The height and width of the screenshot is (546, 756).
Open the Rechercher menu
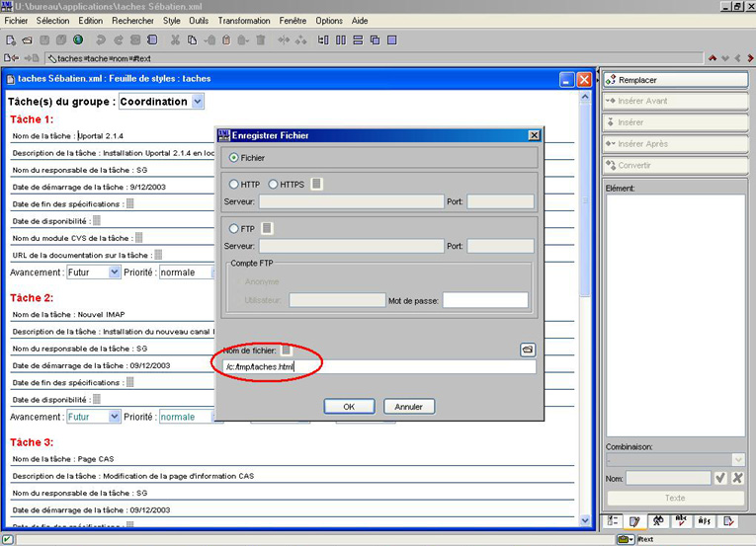click(x=132, y=20)
